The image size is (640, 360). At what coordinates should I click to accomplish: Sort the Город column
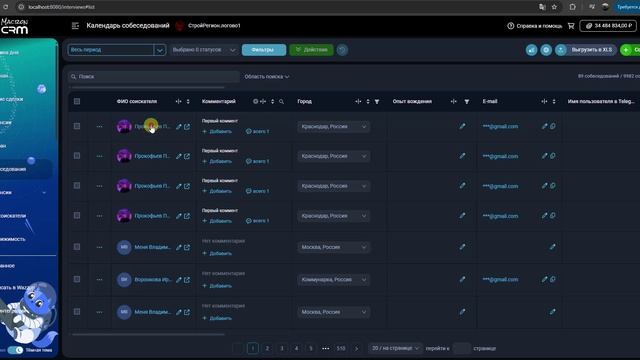pyautogui.click(x=367, y=101)
